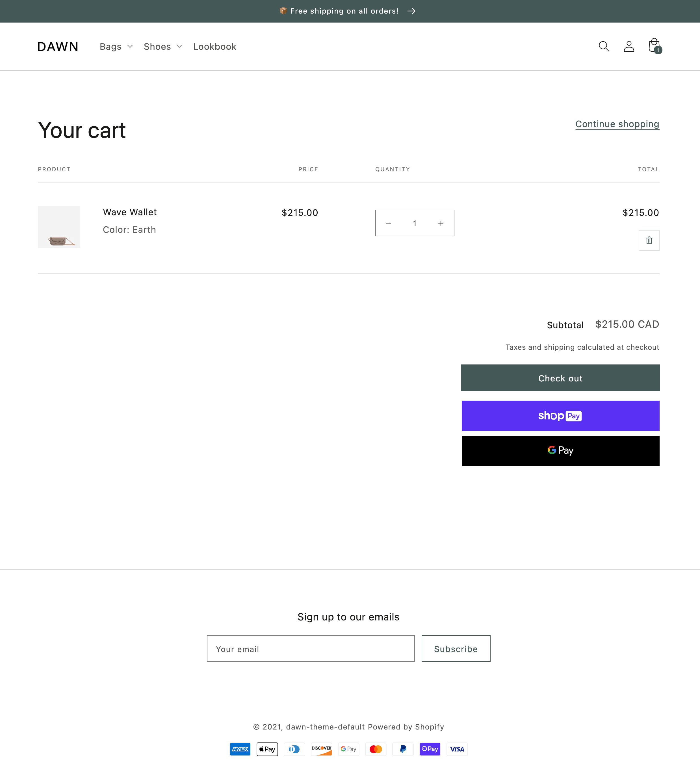Viewport: 700px width, 773px height.
Task: Select the Visa icon in footer
Action: coord(457,749)
